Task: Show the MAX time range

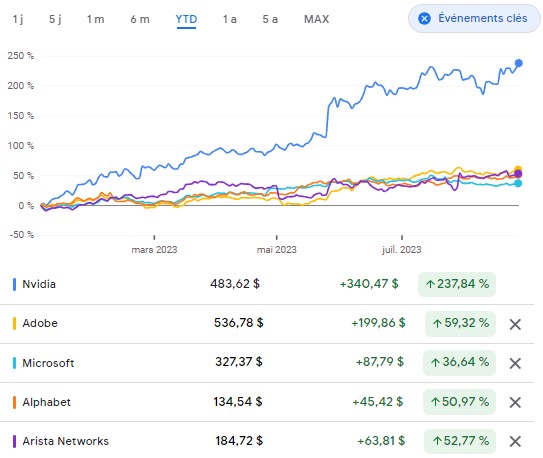Action: pyautogui.click(x=317, y=19)
